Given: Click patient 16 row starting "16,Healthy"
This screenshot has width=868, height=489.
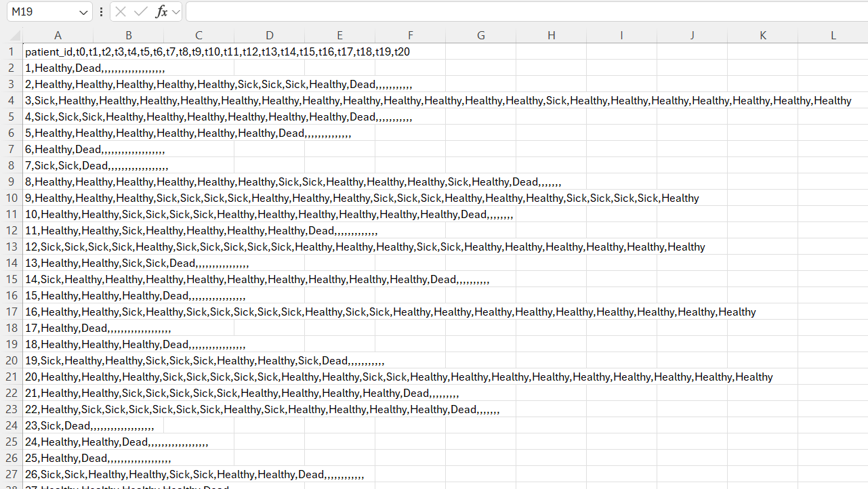Looking at the screenshot, I should click(391, 312).
